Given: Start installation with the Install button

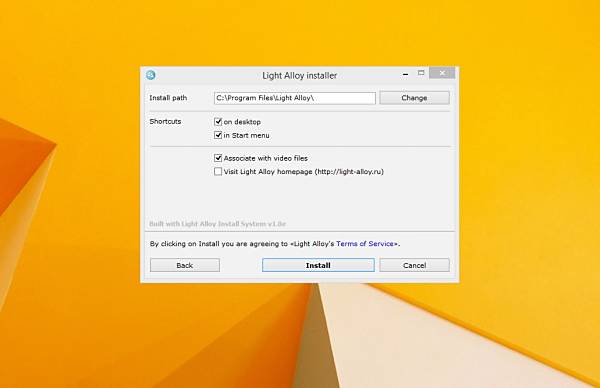Looking at the screenshot, I should click(x=318, y=265).
